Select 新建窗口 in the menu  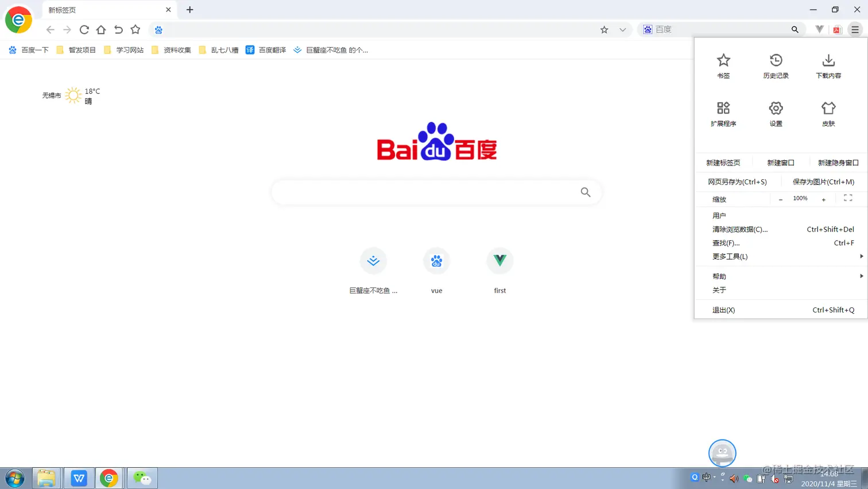click(781, 163)
